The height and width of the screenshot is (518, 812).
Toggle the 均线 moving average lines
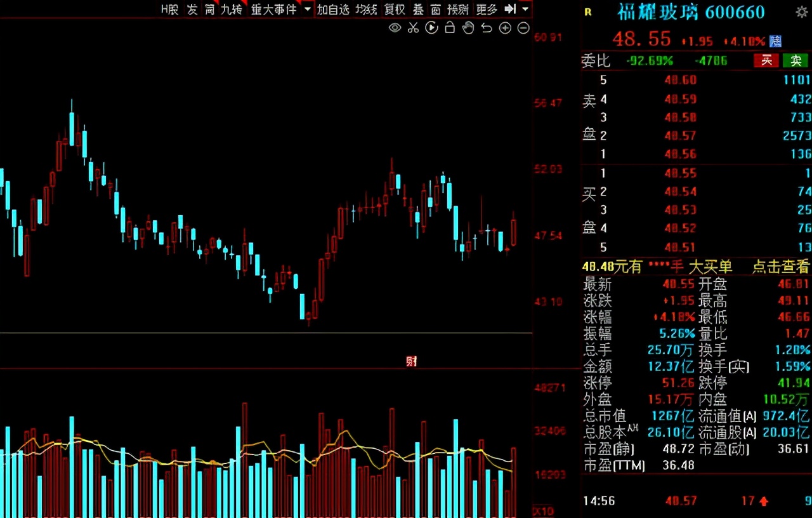pyautogui.click(x=366, y=9)
